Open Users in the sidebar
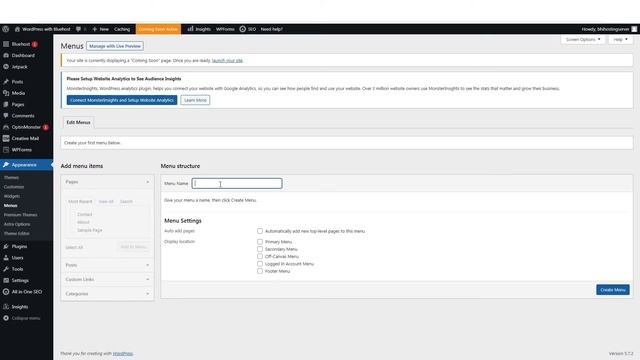 click(17, 258)
